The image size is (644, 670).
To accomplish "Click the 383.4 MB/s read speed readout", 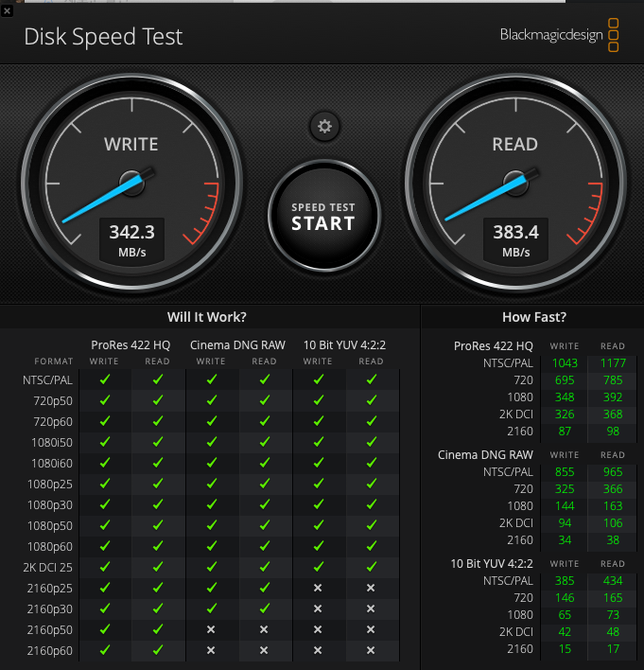I will pos(516,241).
